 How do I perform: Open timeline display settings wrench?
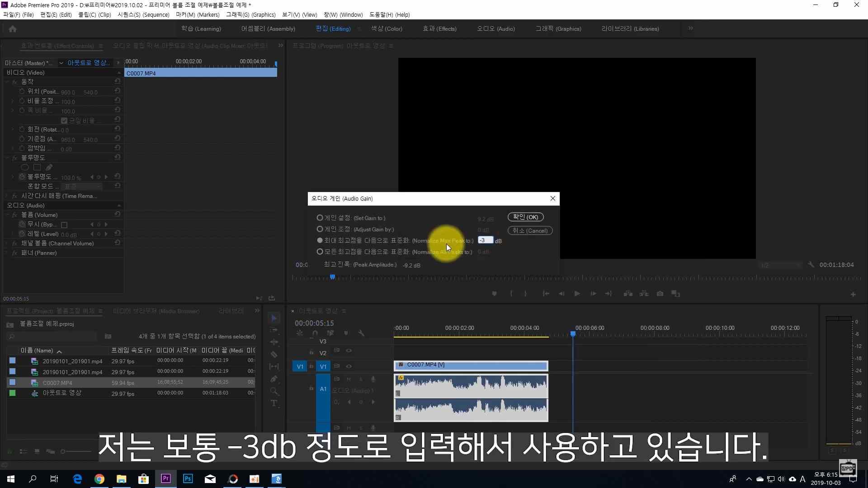361,333
